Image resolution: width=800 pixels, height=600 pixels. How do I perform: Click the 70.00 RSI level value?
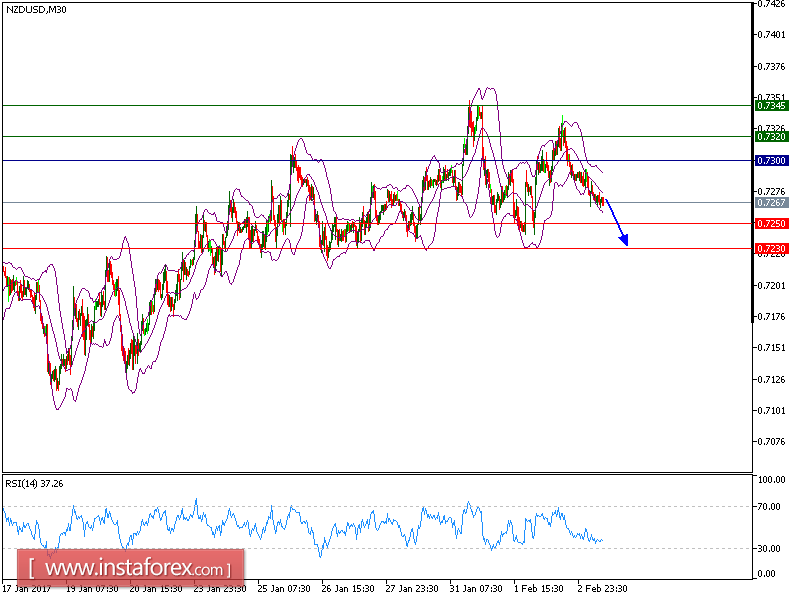point(770,505)
